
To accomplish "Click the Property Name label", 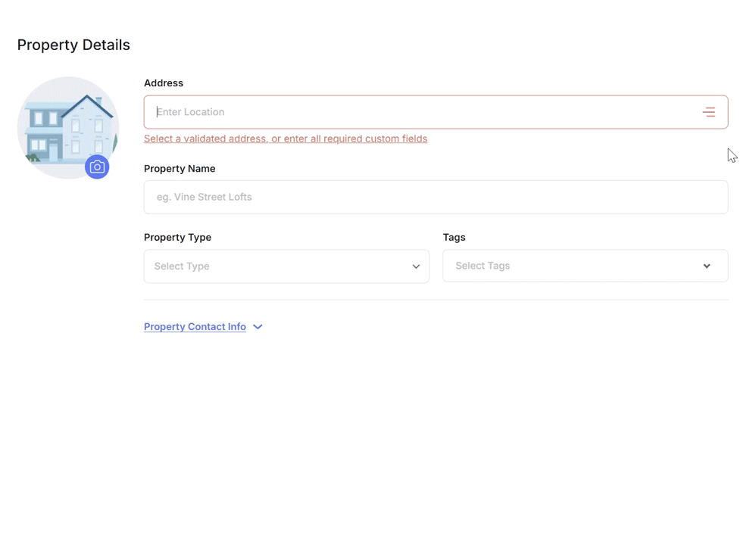I will [180, 169].
